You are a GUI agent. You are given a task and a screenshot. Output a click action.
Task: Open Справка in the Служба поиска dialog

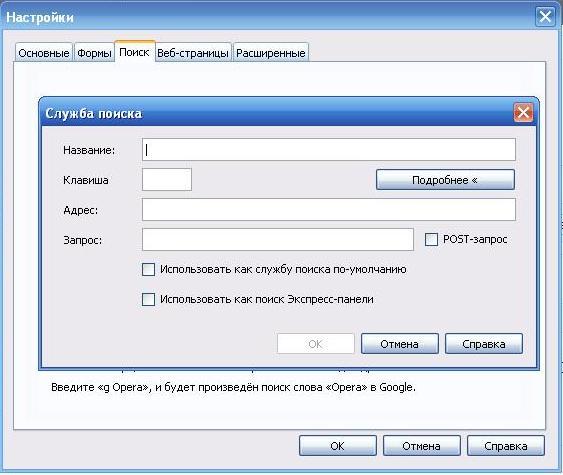coord(484,344)
